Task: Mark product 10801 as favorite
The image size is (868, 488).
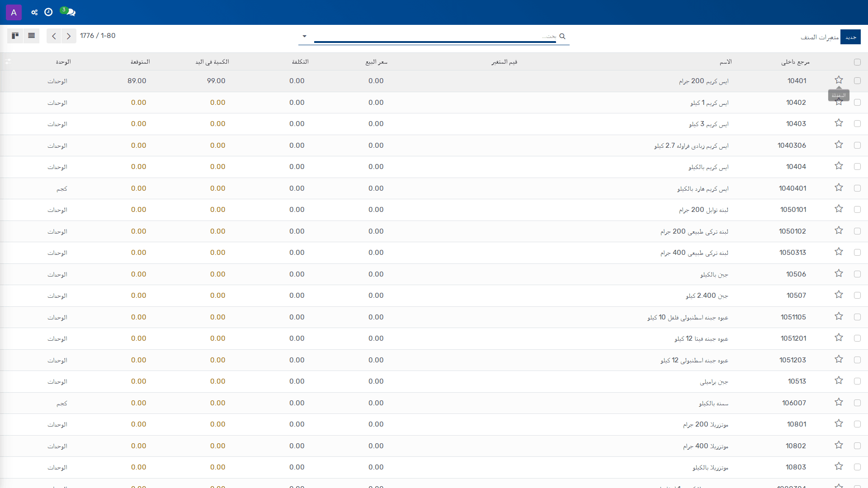Action: [x=839, y=423]
